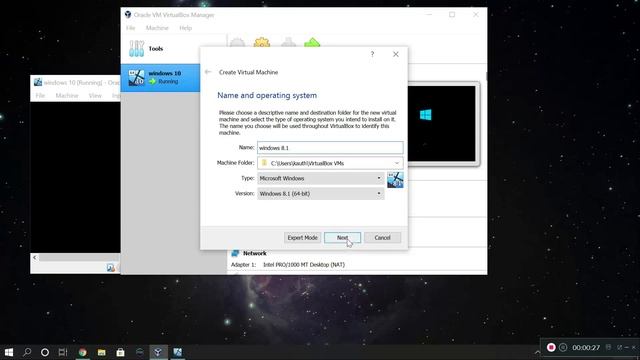Click scroll-left arrow in VM window

tap(35, 258)
